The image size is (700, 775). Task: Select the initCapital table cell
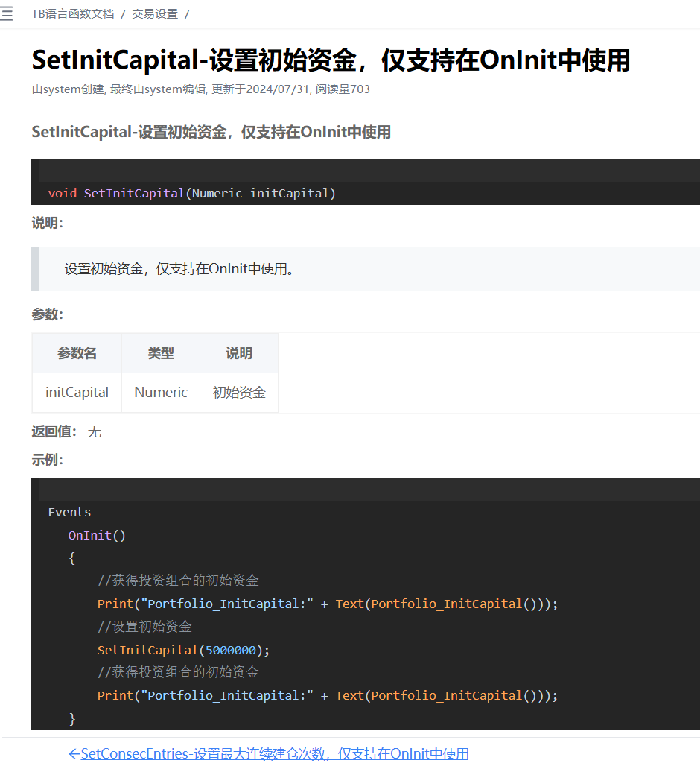[77, 393]
